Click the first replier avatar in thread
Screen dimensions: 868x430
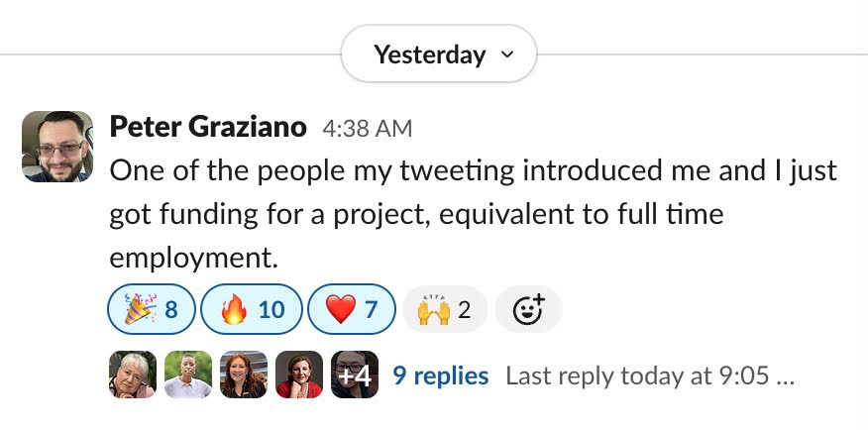pos(132,376)
